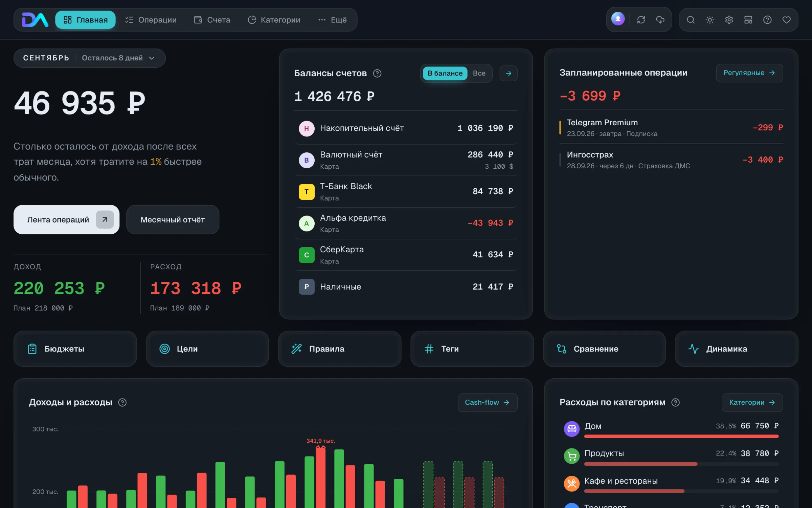The height and width of the screenshot is (508, 812).
Task: Click the Продукты cart icon
Action: click(x=572, y=456)
